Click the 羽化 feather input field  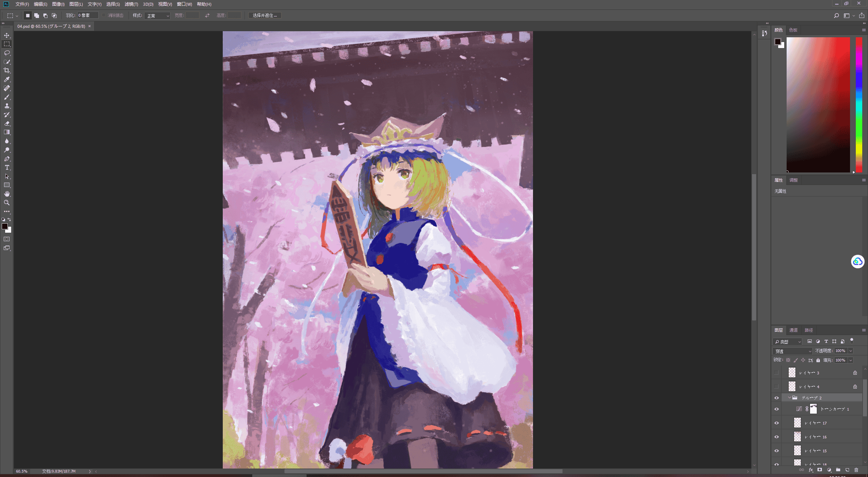pos(88,15)
